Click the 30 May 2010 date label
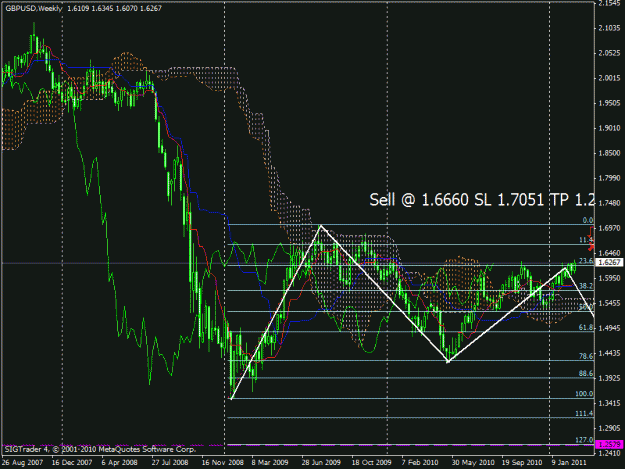Image resolution: width=625 pixels, height=469 pixels. coord(473,463)
